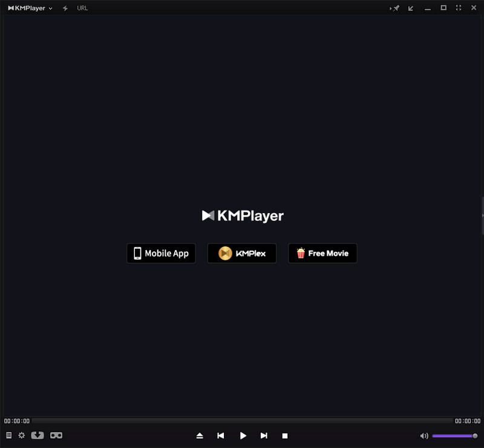Image resolution: width=484 pixels, height=448 pixels.
Task: Stop playback with the square button
Action: 285,436
